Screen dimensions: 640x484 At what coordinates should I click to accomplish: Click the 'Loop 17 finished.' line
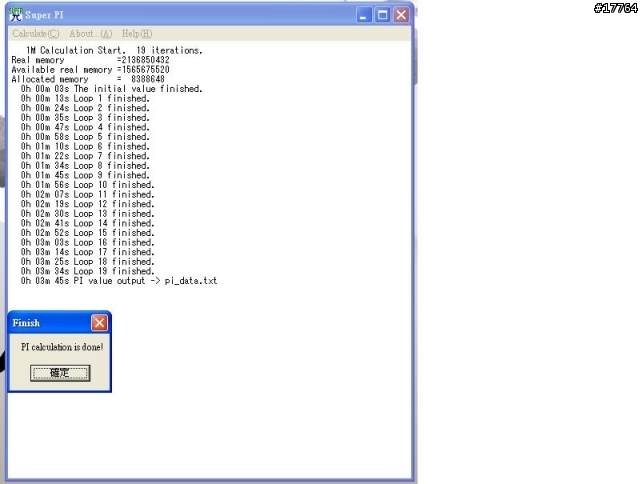point(88,252)
